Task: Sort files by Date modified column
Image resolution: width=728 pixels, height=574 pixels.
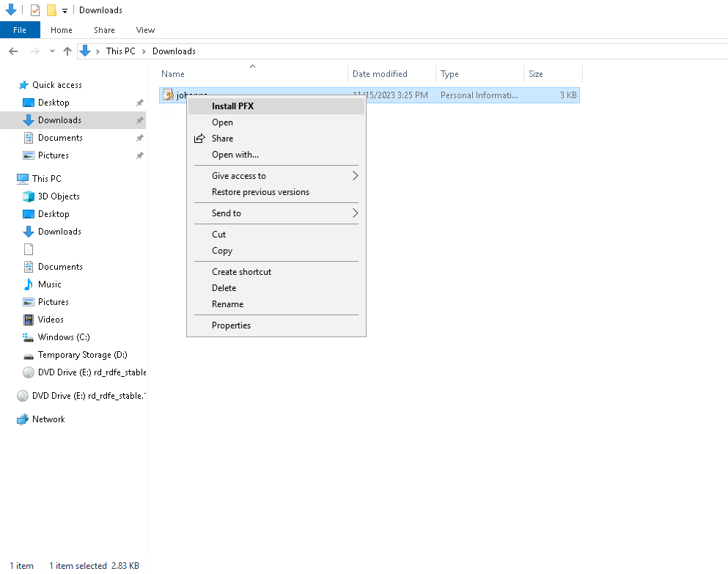Action: (380, 74)
